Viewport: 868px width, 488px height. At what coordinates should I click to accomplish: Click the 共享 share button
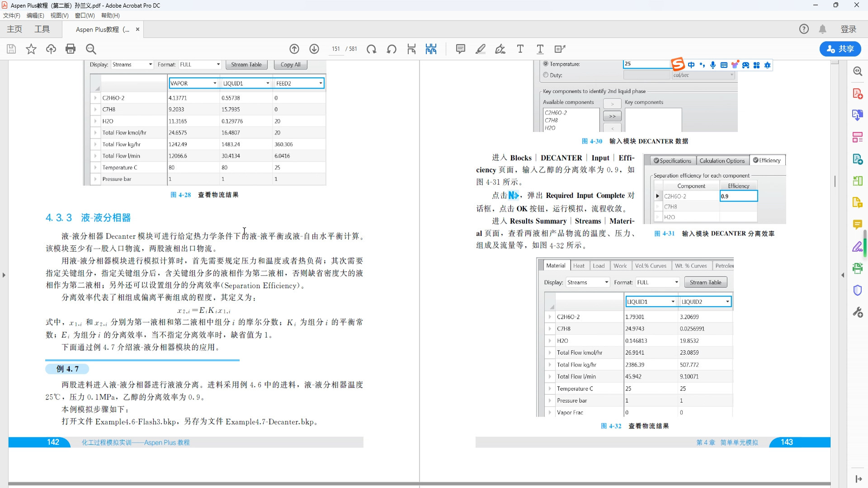[x=840, y=49]
